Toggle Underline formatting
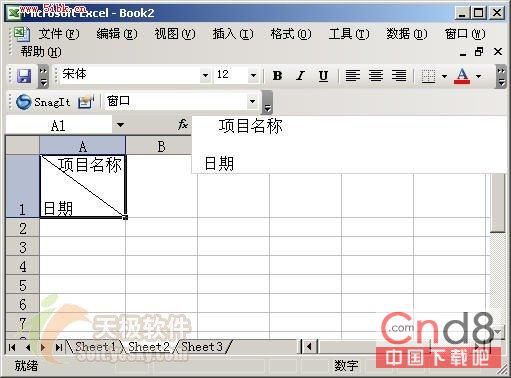The image size is (511, 378). tap(323, 76)
